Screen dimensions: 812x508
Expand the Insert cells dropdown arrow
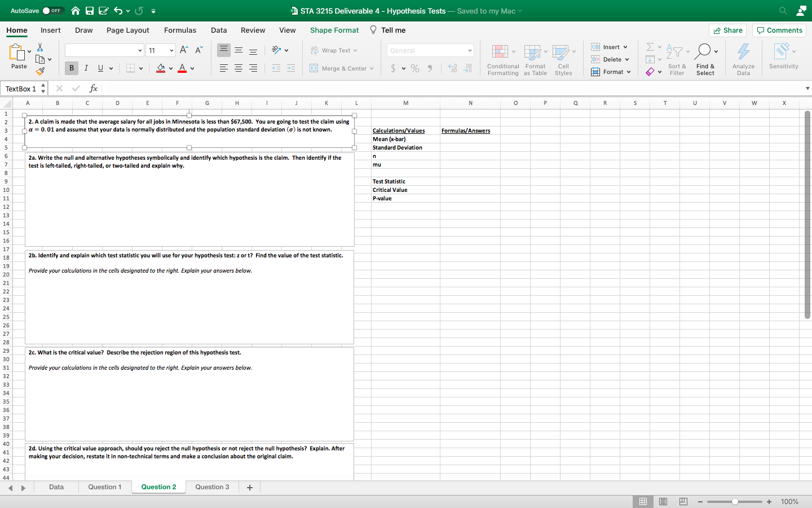click(x=625, y=47)
